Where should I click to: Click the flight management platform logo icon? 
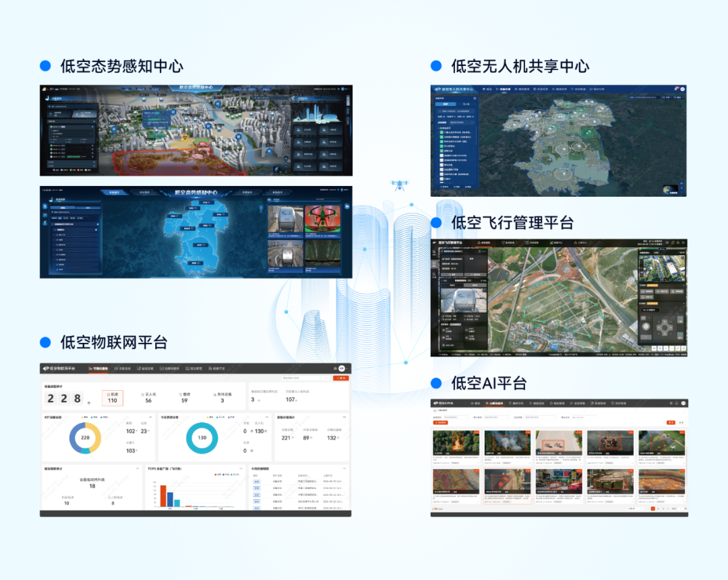[x=435, y=242]
